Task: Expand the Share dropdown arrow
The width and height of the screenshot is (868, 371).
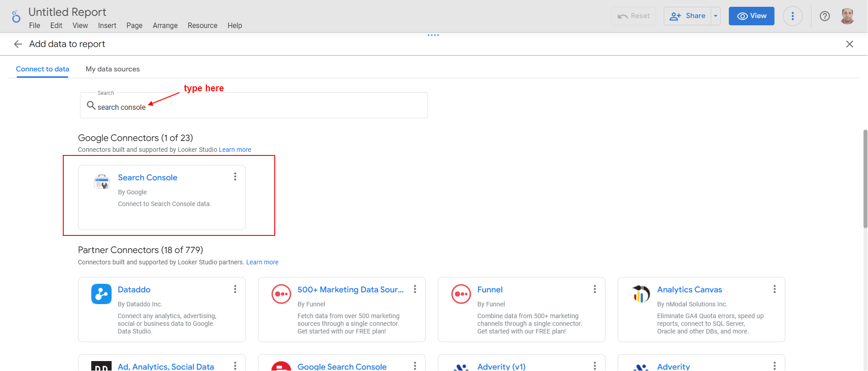Action: pos(716,16)
